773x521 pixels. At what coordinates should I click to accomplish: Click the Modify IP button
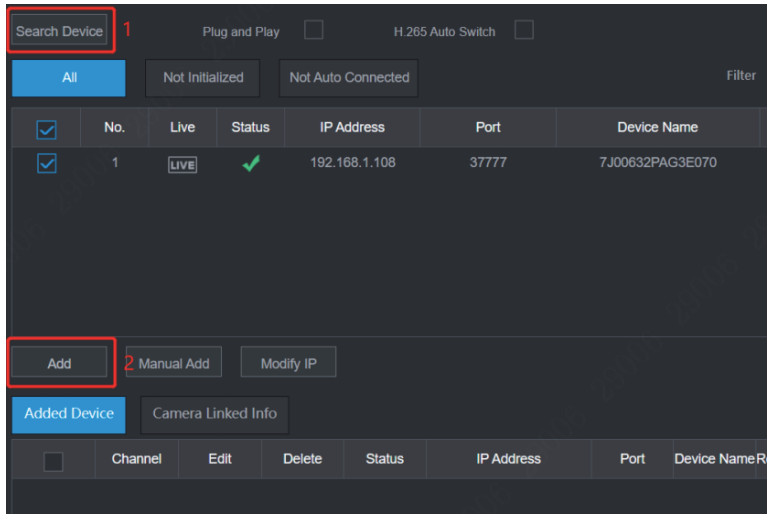(288, 363)
